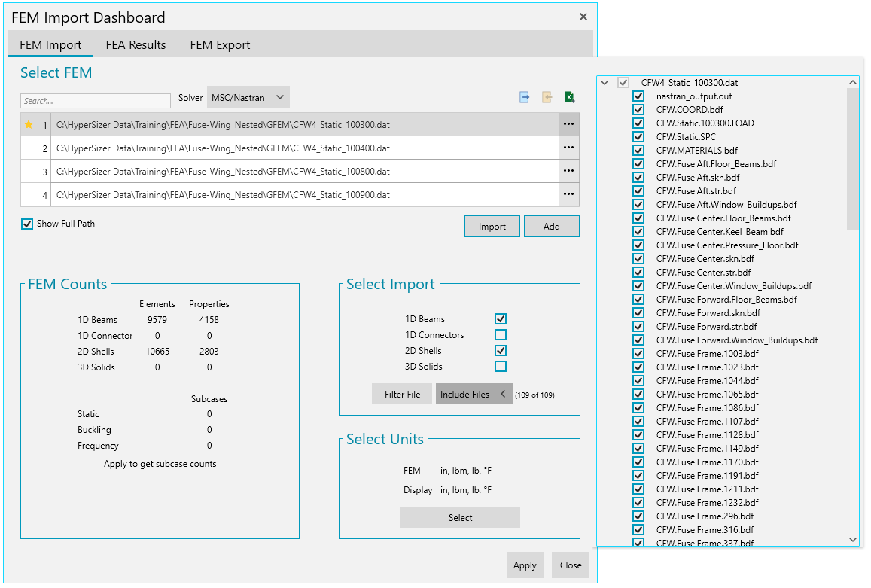Select CFW.Fuse.Center.skn.bdf tree entry
The height and width of the screenshot is (588, 871).
click(705, 259)
